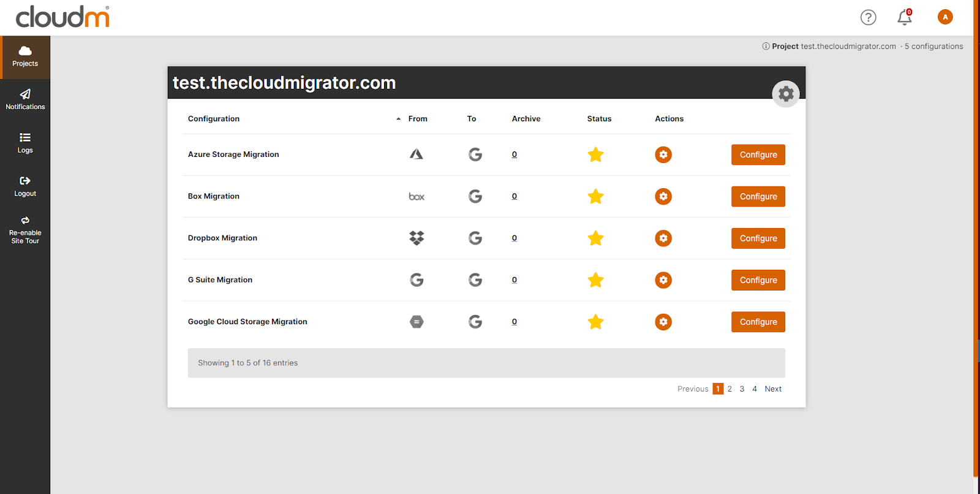980x494 pixels.
Task: Click Dropbox Migration To Google icon
Action: [475, 238]
